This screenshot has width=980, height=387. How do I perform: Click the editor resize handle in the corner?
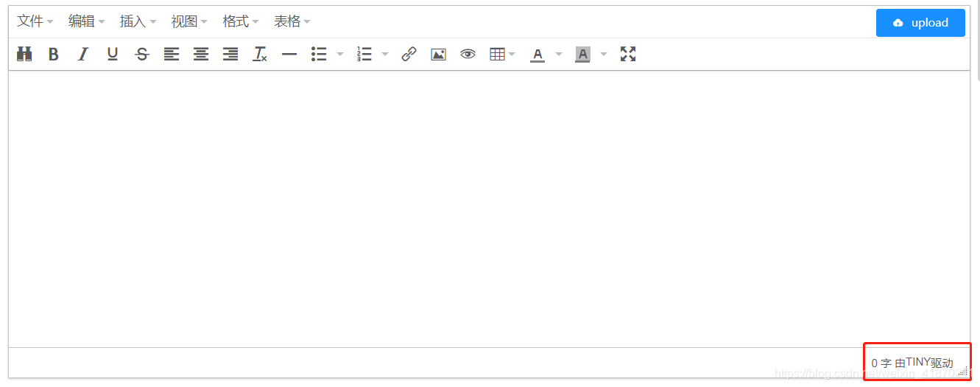coord(962,372)
